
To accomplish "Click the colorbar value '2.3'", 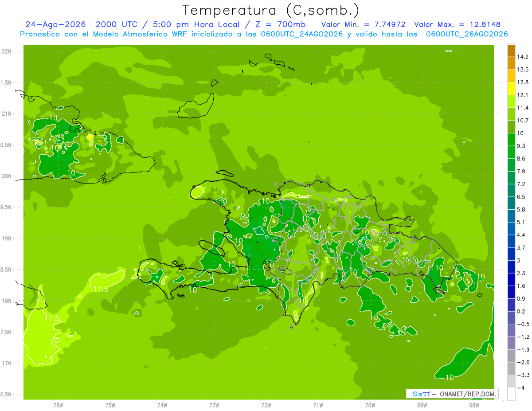I will point(522,273).
